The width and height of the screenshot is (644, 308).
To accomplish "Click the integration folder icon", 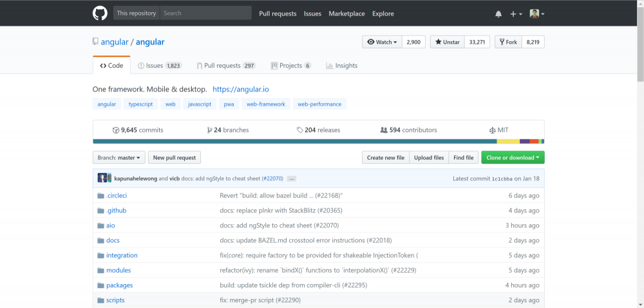I will point(100,255).
